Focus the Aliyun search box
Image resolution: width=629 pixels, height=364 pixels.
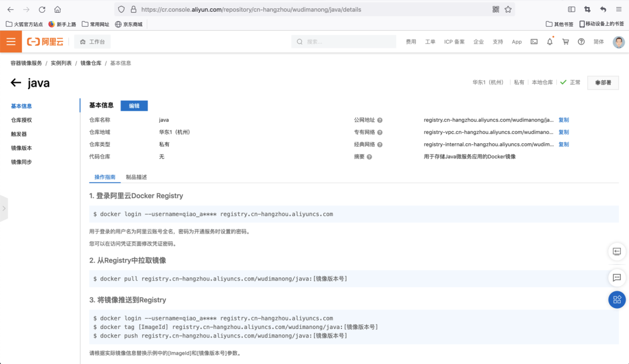pos(344,42)
